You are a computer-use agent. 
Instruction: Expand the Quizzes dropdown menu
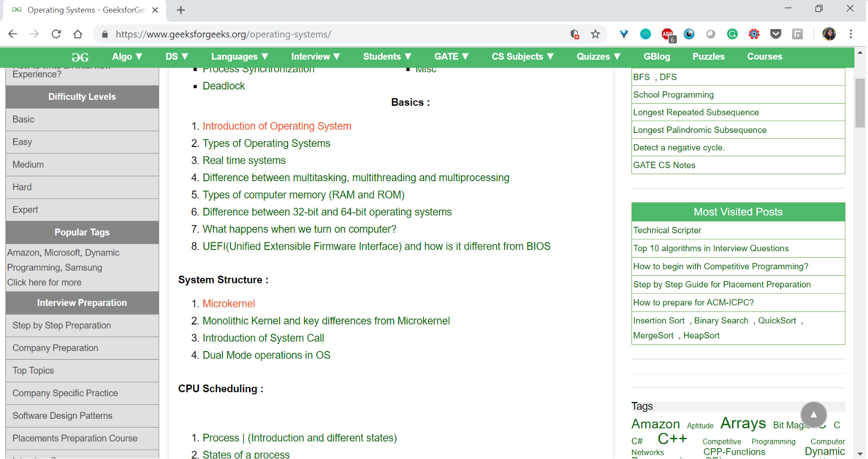click(x=599, y=56)
